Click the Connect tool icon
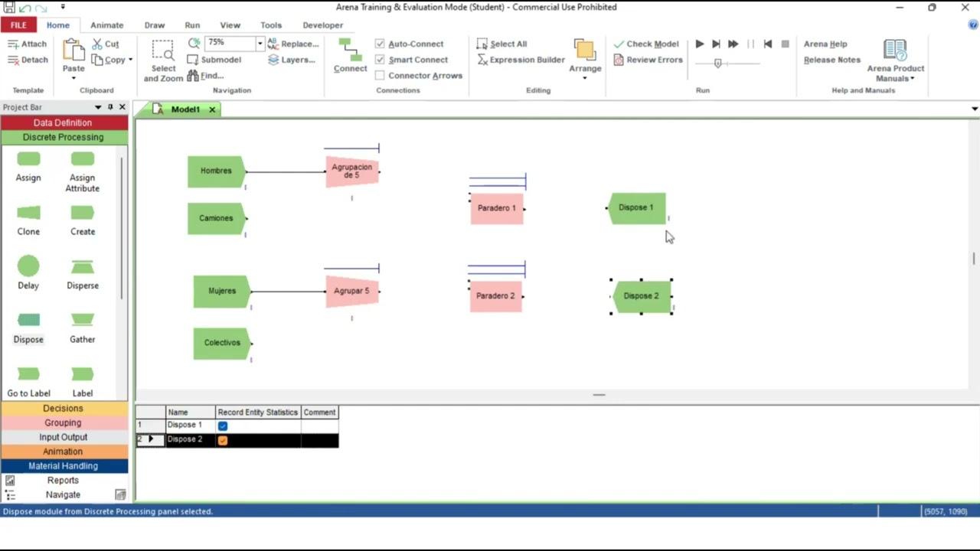 tap(350, 56)
